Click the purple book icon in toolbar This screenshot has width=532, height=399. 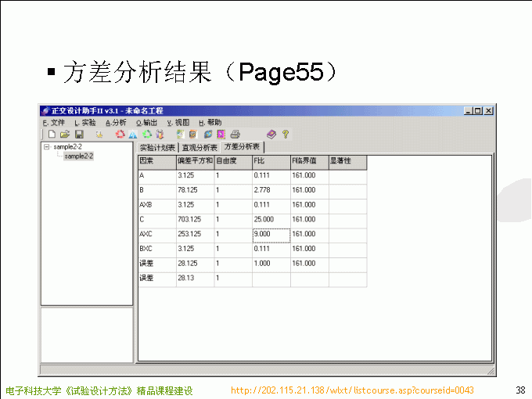click(x=271, y=135)
